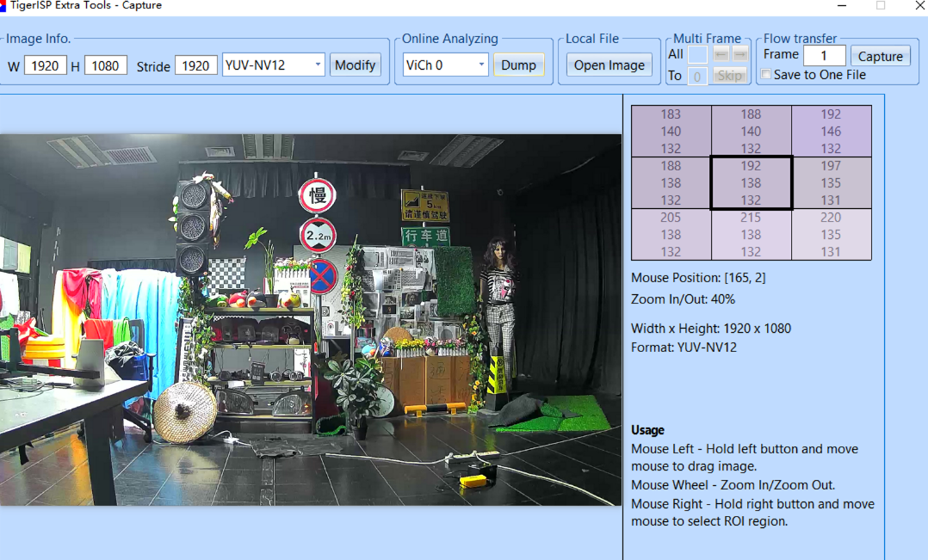Click Open Image to load local file
928x560 pixels.
click(609, 65)
